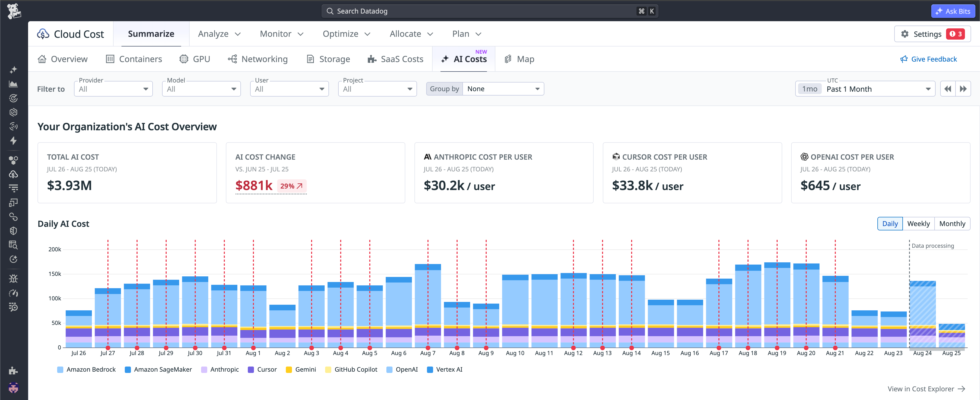The height and width of the screenshot is (400, 980).
Task: Open View in Cost Explorer link
Action: tap(926, 389)
